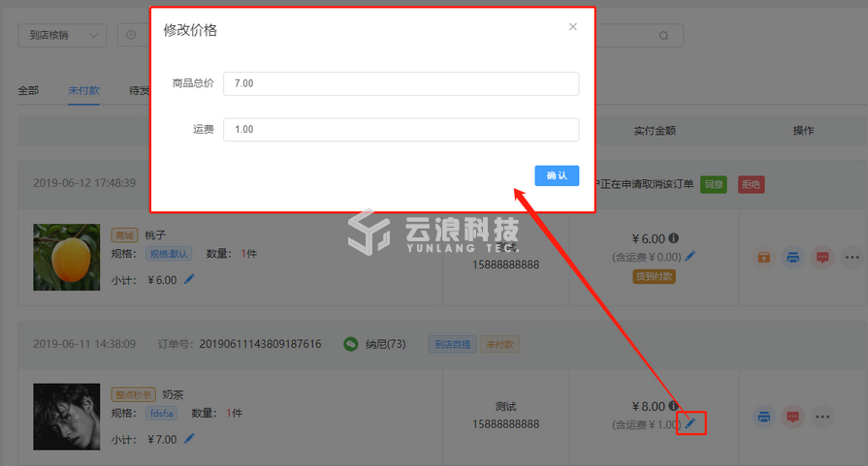Click the search magnifier icon
The width and height of the screenshot is (868, 466).
[663, 36]
